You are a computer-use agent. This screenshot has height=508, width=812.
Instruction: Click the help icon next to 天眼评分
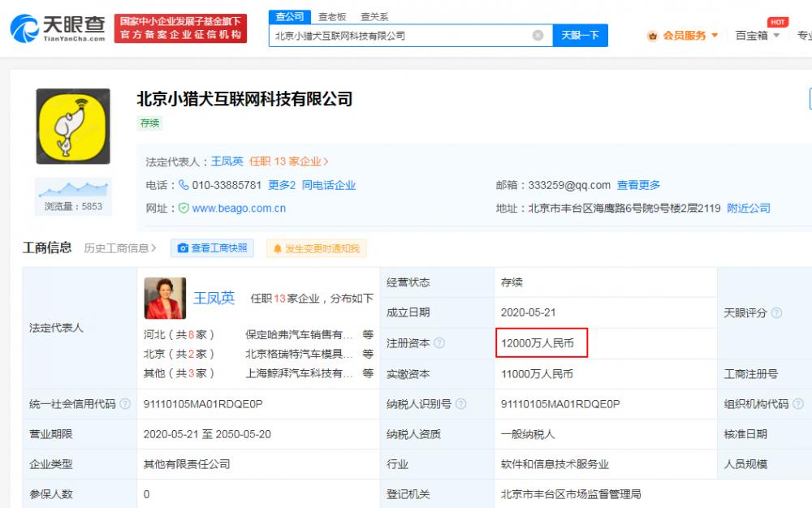(776, 313)
